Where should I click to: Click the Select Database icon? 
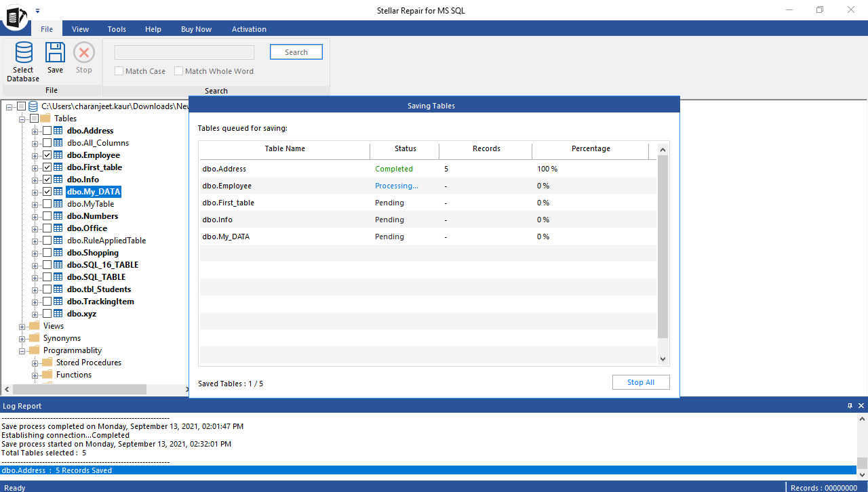click(x=24, y=52)
